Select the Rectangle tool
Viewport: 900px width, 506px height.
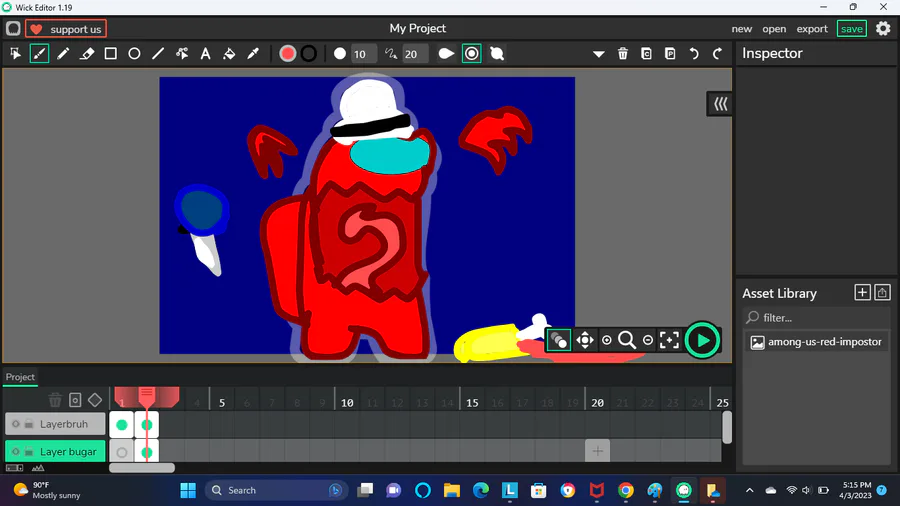pyautogui.click(x=111, y=54)
